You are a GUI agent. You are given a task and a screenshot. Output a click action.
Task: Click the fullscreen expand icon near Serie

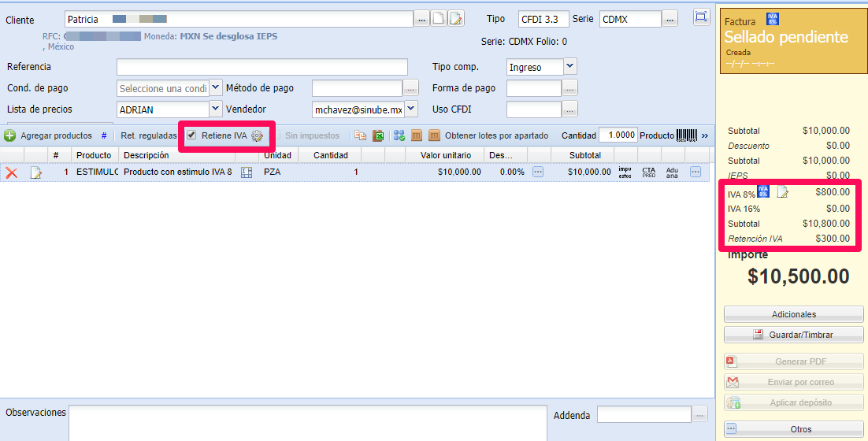click(x=700, y=17)
